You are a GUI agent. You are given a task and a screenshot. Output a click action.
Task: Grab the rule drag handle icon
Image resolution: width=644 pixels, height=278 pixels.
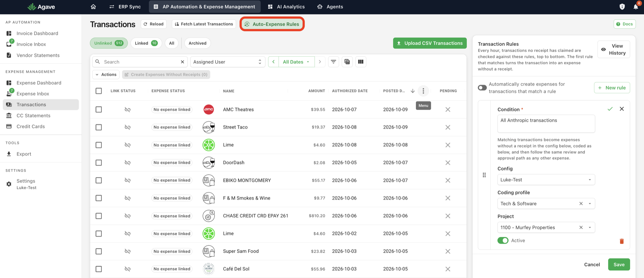484,175
